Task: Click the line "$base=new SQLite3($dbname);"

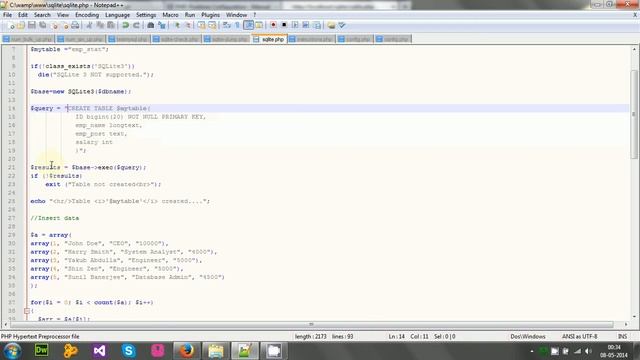Action: point(81,91)
